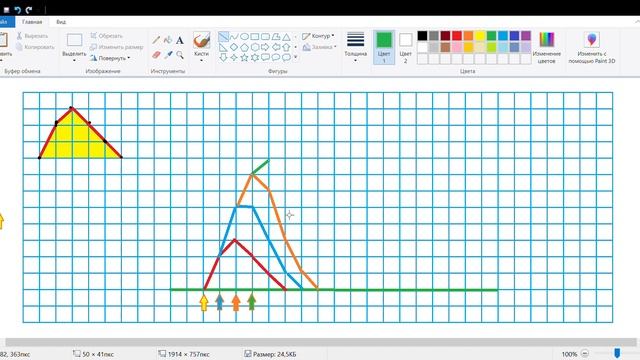
Task: Choose the Right triangle shape
Action: [x=223, y=47]
